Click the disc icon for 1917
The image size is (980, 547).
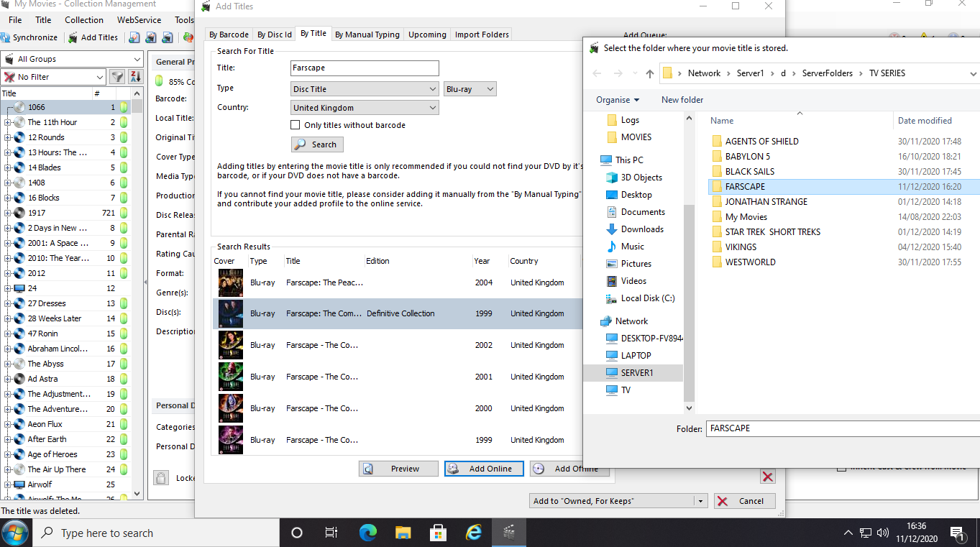19,213
